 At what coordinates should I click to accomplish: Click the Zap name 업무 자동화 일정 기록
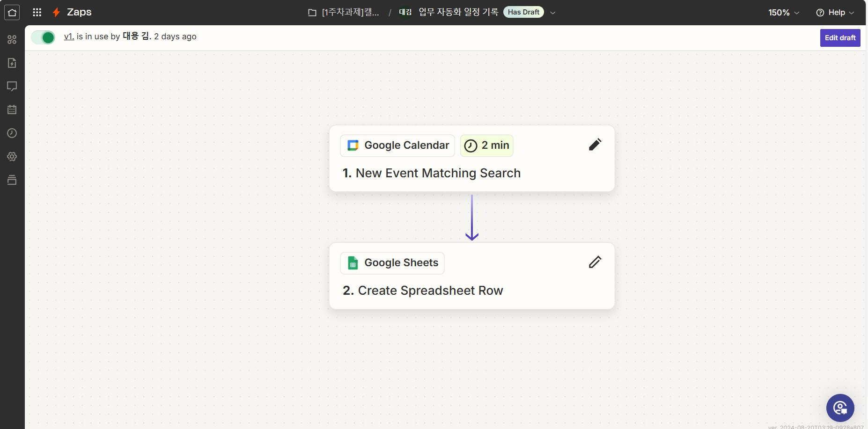[x=458, y=12]
